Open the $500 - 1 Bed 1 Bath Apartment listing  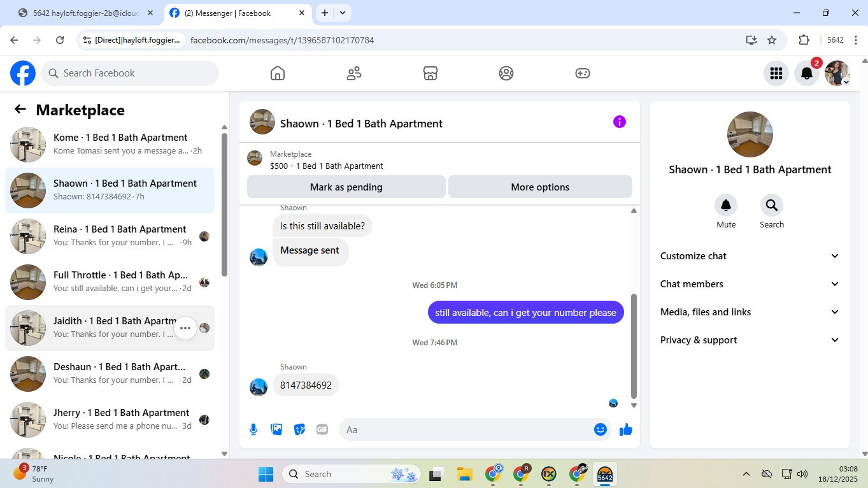click(x=327, y=166)
